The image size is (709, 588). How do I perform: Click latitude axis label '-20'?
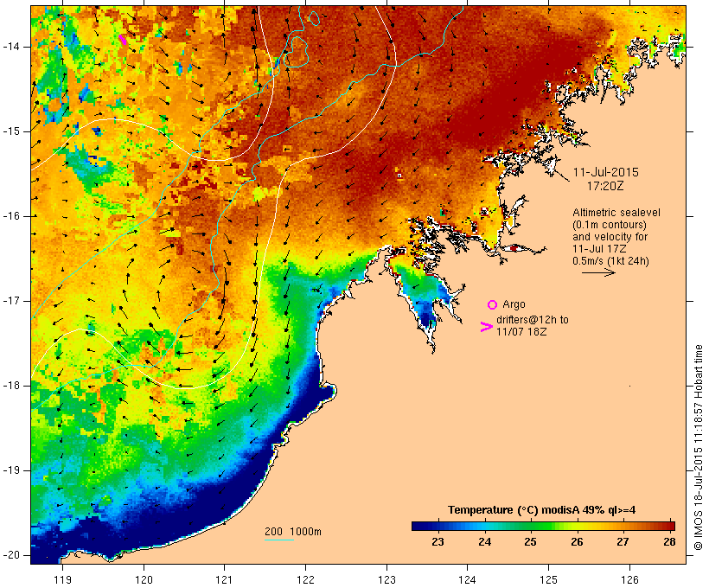pos(11,555)
